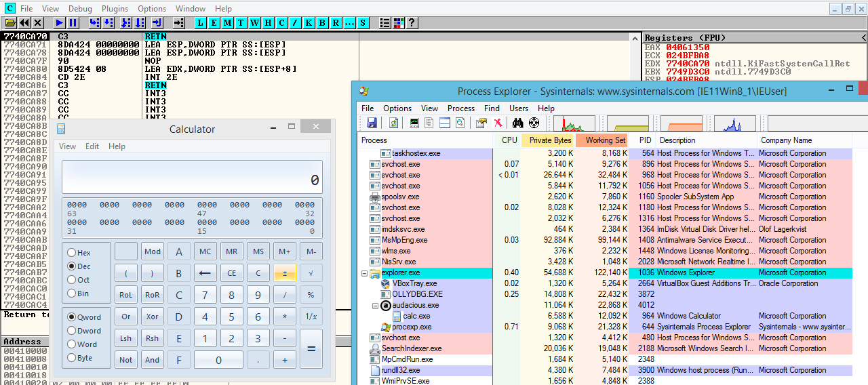Screen dimensions: 868x385
Task: Collapse audacious.exe tree node
Action: (375, 305)
